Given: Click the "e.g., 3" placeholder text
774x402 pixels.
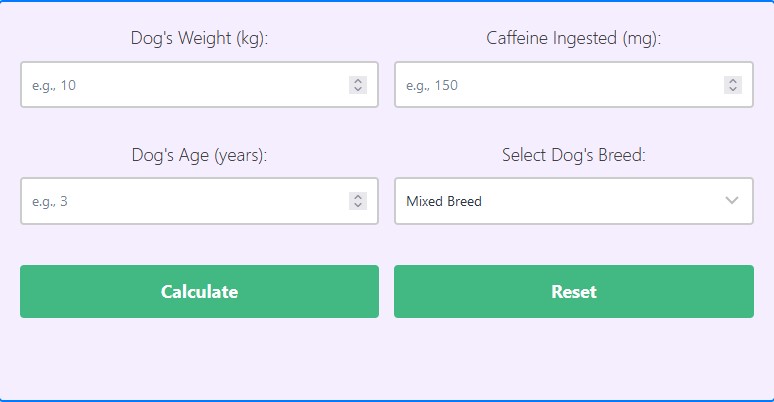Looking at the screenshot, I should [50, 201].
